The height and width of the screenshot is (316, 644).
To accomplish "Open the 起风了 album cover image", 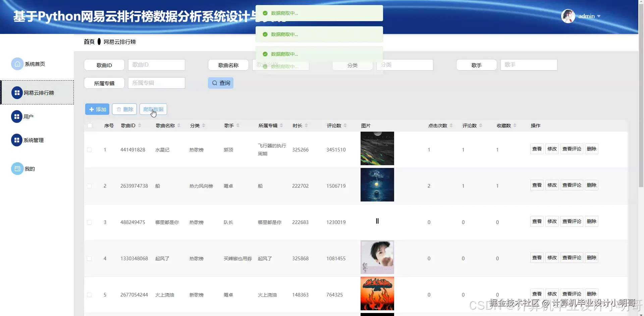I will (377, 257).
